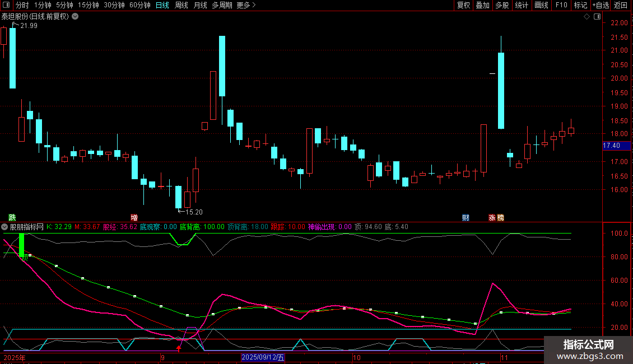The height and width of the screenshot is (364, 633).
Task: Select the 60分钟 timeframe tab
Action: pos(139,6)
